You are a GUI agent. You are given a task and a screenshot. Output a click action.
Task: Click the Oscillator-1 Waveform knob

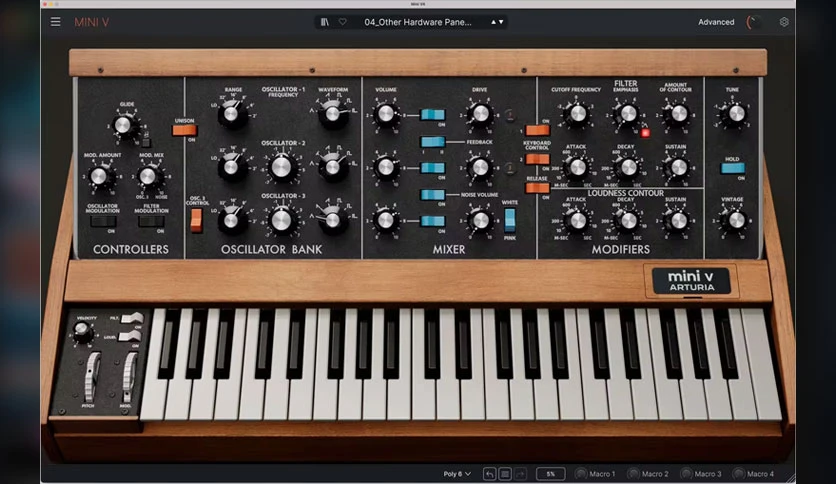332,114
